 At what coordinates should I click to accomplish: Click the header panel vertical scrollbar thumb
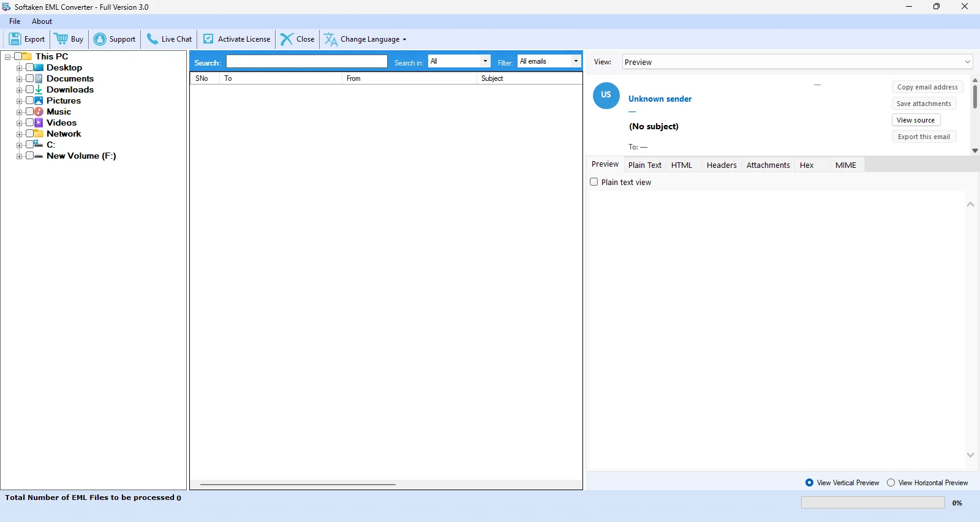point(974,97)
